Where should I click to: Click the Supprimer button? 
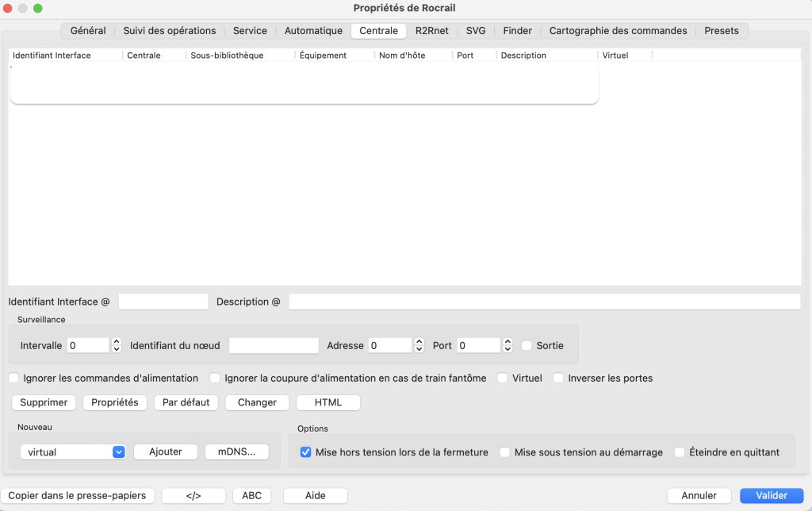tap(44, 402)
